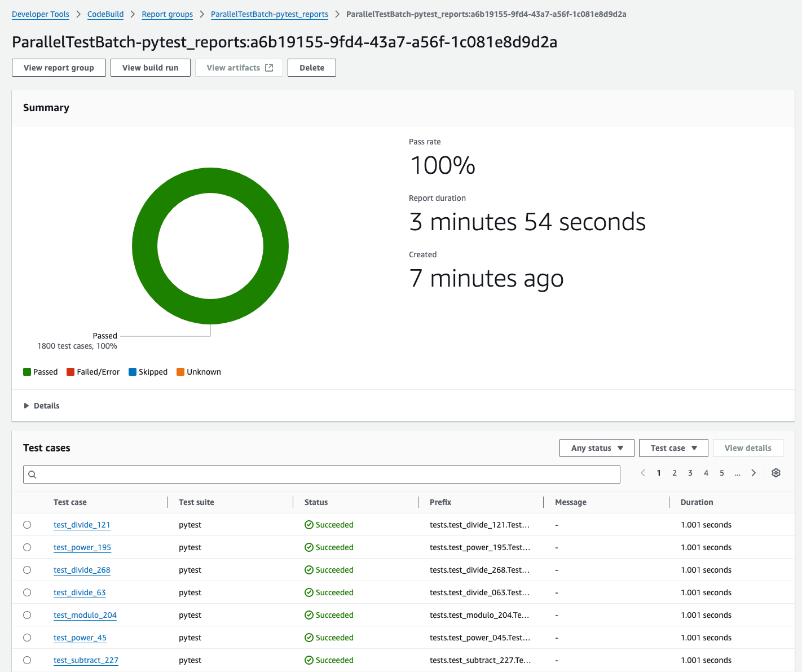Open the Test case filter dropdown

673,448
